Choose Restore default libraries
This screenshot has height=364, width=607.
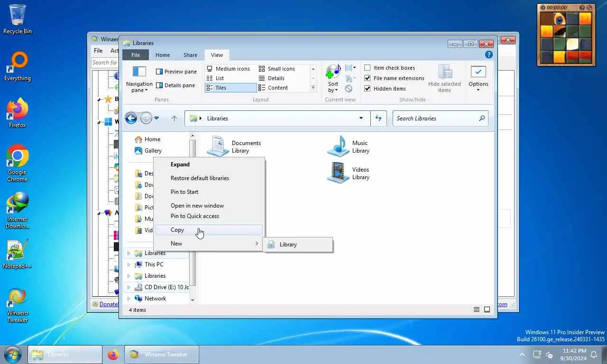tap(209, 178)
